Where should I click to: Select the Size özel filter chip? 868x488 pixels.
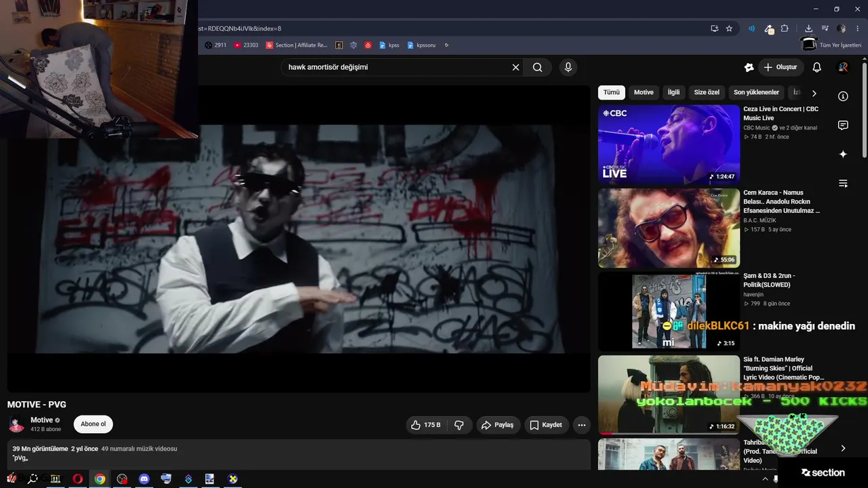point(707,92)
